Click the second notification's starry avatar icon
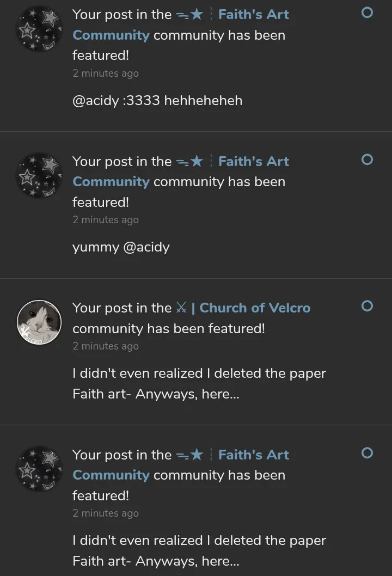The width and height of the screenshot is (392, 576). point(39,175)
